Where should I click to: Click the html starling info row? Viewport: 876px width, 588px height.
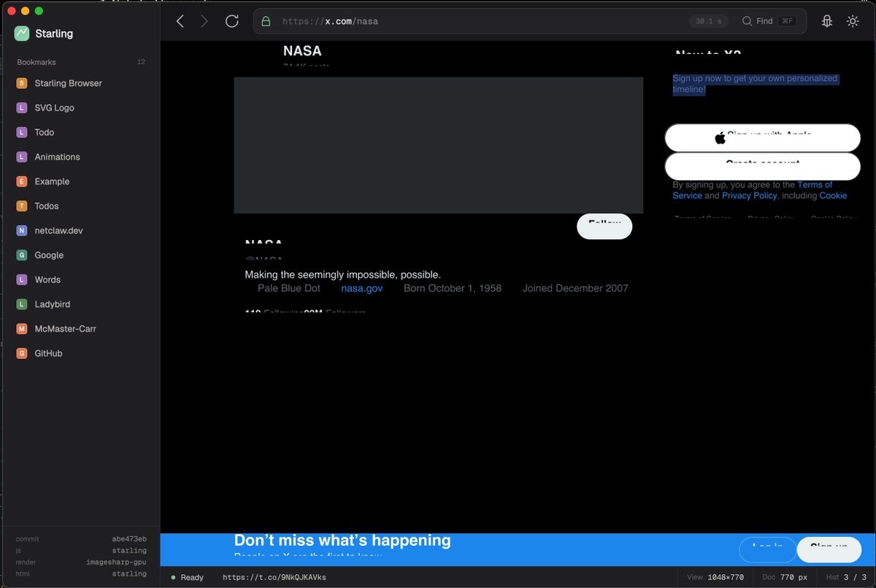80,574
